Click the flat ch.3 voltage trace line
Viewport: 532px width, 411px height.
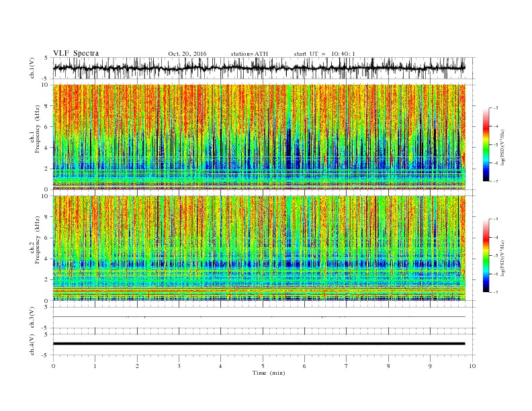pos(259,317)
